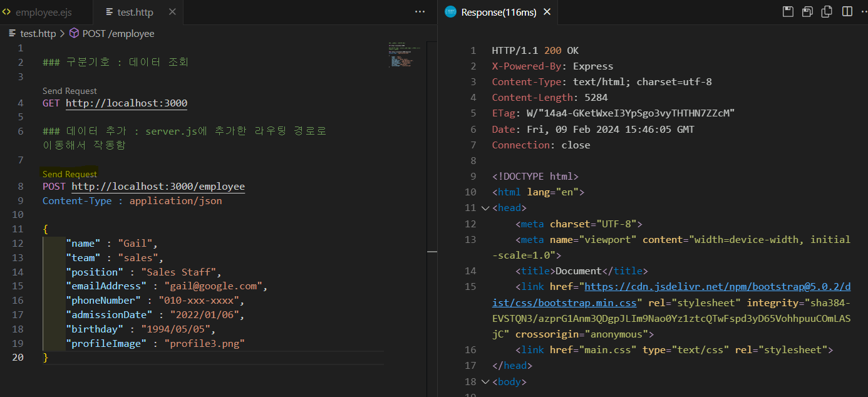The height and width of the screenshot is (397, 868).
Task: Click the opening brace on line 11 in test.http
Action: point(45,229)
